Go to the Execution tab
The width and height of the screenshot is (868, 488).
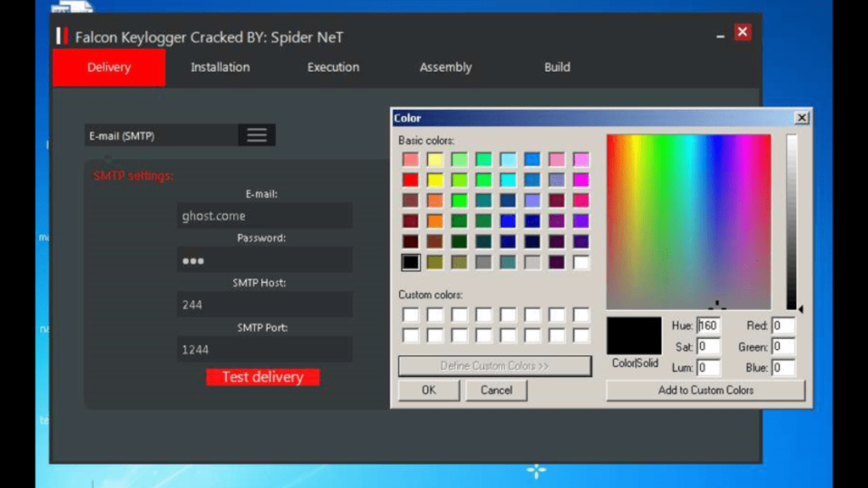coord(333,68)
